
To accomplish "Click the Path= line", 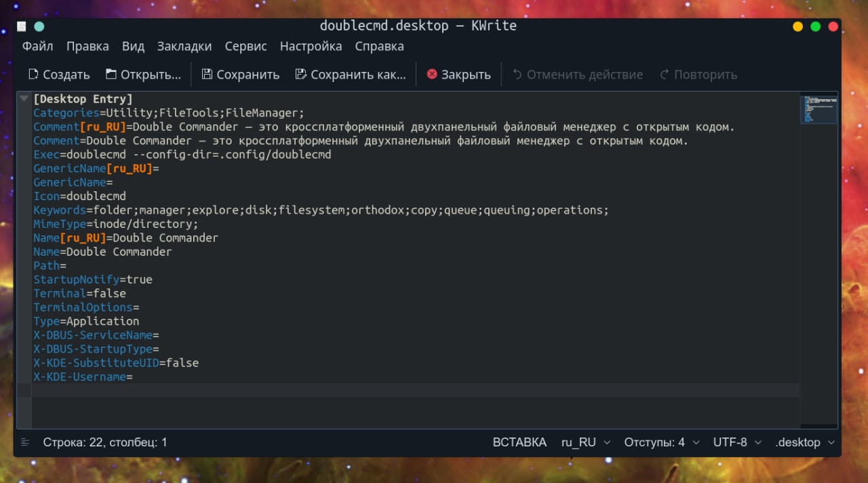I will click(50, 266).
